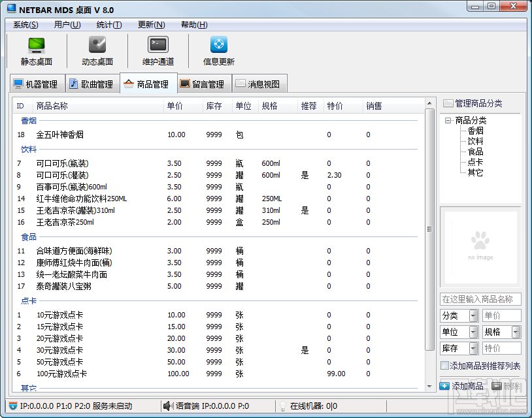Sort by the 销售 column header
Viewport: 532px width, 418px height.
(x=393, y=106)
